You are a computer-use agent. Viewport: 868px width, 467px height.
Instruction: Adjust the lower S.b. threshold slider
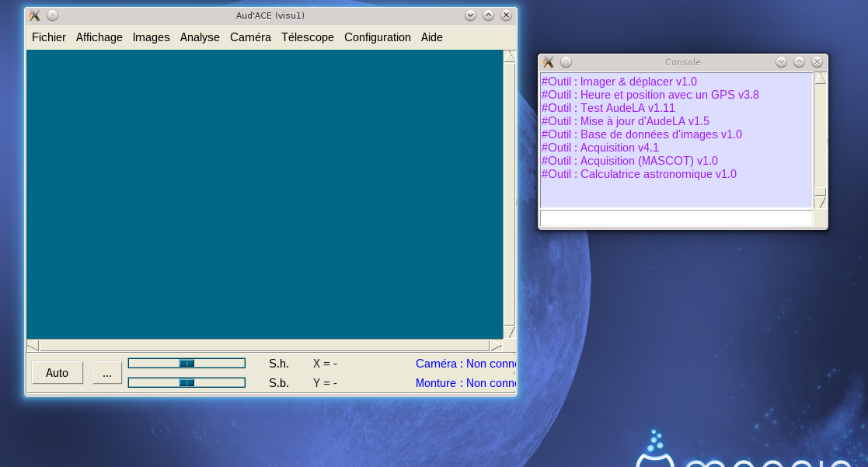pyautogui.click(x=186, y=382)
